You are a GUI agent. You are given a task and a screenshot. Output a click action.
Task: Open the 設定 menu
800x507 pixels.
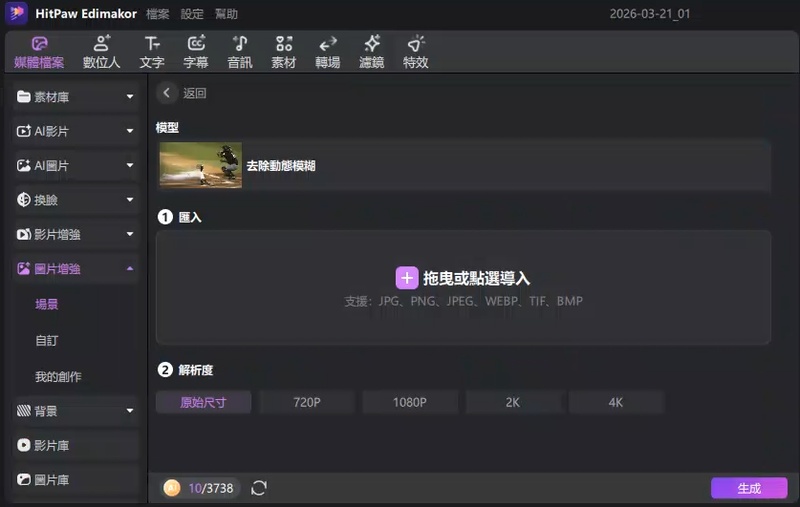(192, 14)
